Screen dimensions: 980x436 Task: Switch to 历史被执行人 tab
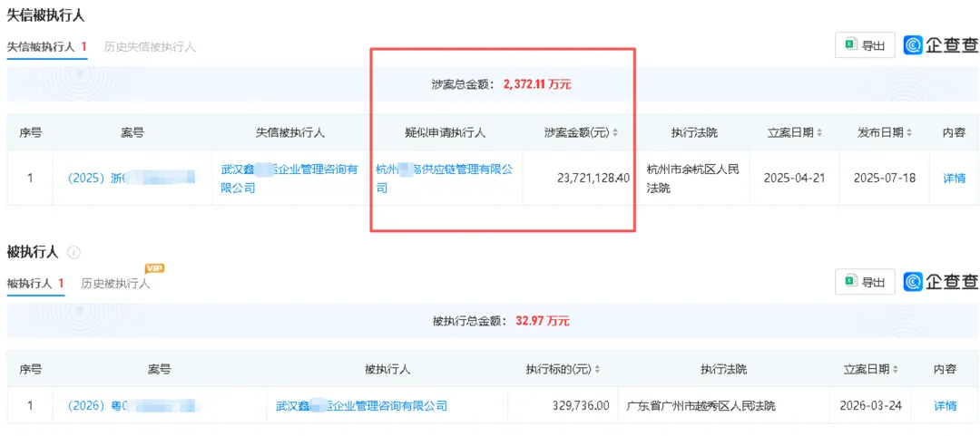pos(115,284)
